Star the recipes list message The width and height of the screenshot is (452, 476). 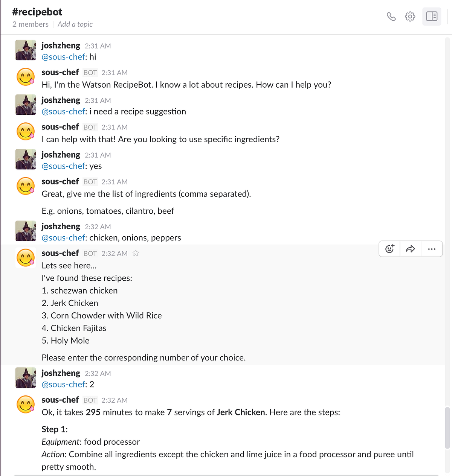(136, 253)
